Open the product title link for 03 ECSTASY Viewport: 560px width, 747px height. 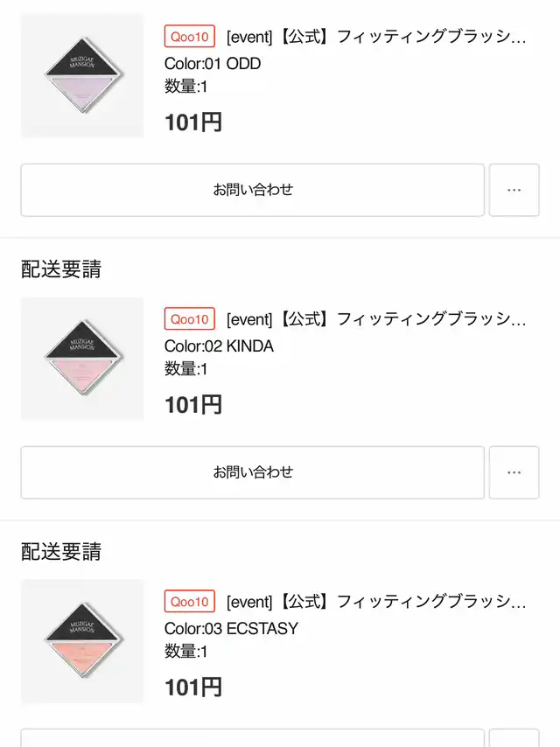pos(376,602)
